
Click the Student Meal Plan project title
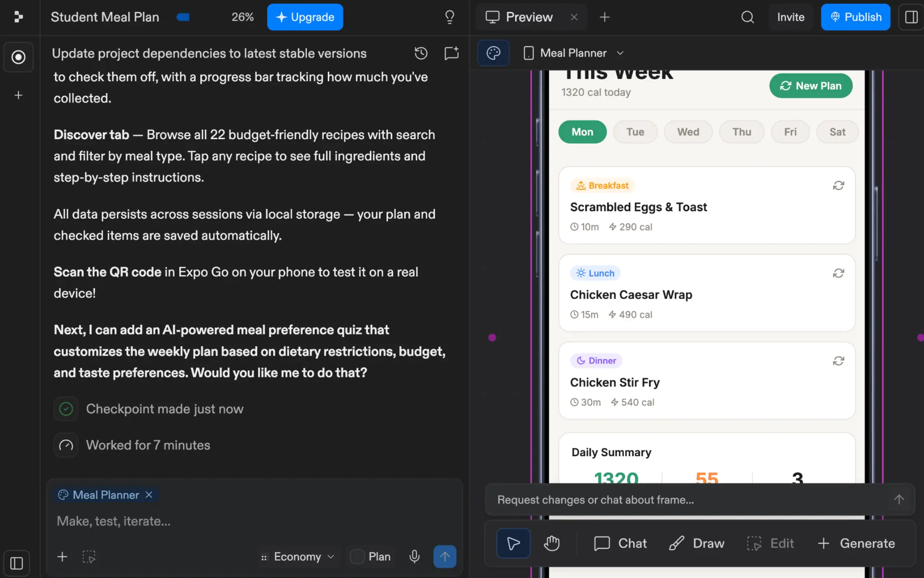click(x=105, y=17)
